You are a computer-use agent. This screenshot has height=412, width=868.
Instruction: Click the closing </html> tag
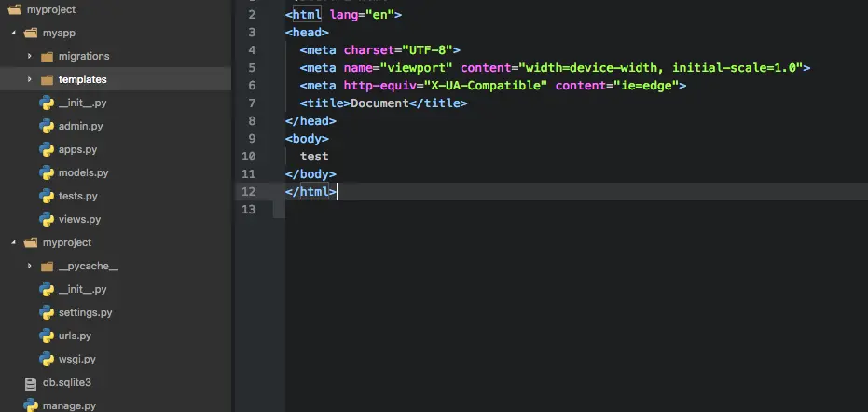pos(310,192)
